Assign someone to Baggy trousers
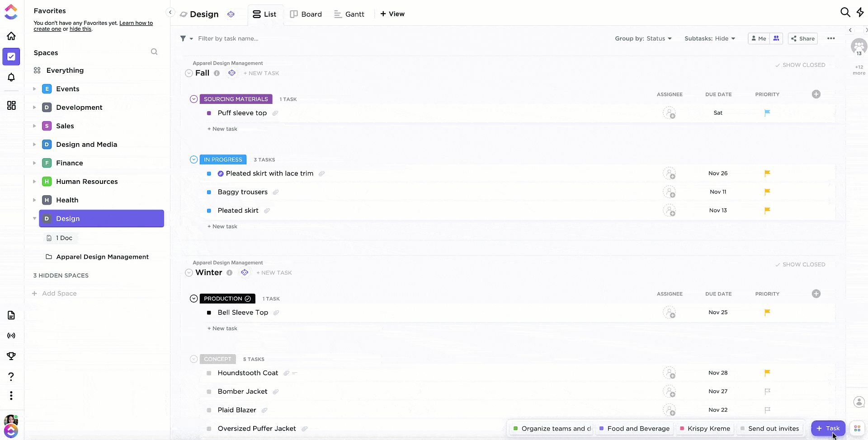 [x=669, y=192]
